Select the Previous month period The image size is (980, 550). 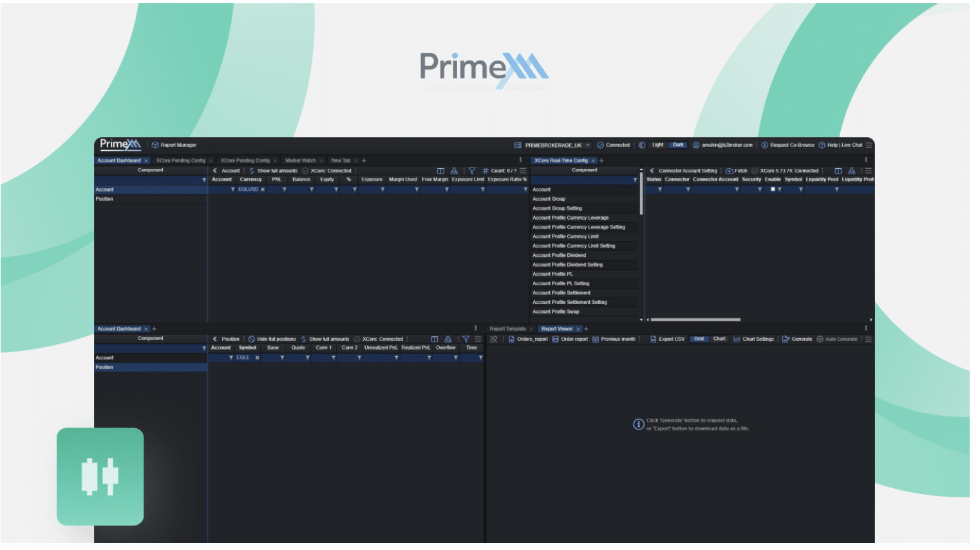[614, 339]
